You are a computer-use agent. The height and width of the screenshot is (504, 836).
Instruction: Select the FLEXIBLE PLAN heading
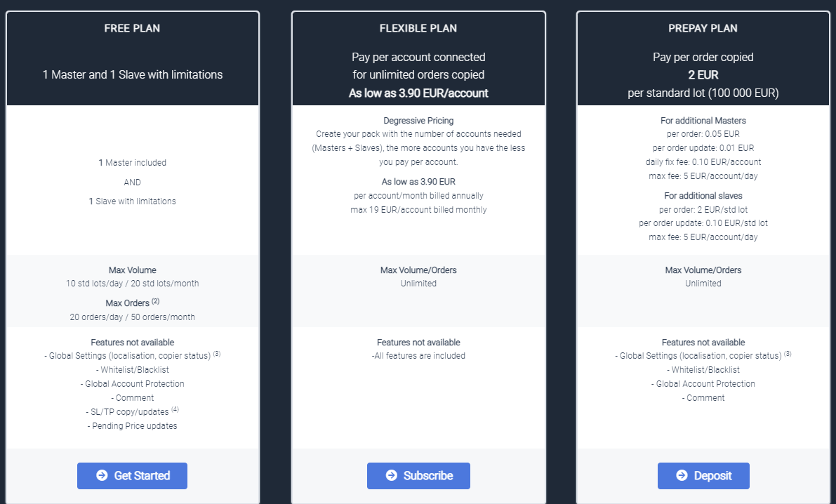(418, 28)
